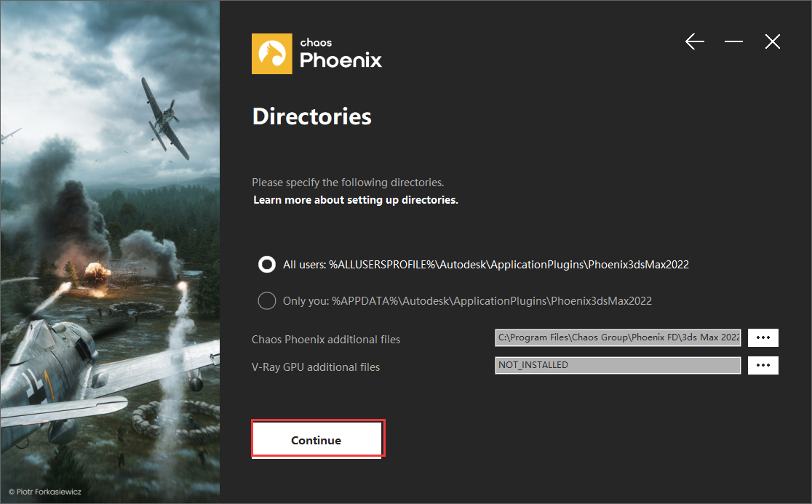This screenshot has height=504, width=812.
Task: Click the explosion in the side artwork
Action: (x=94, y=273)
